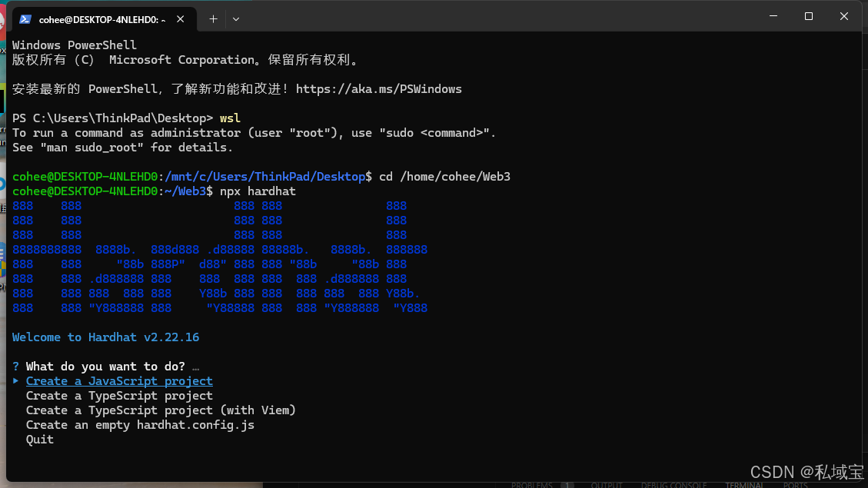Click the PROBLEMS count badge showing 1

tap(567, 485)
